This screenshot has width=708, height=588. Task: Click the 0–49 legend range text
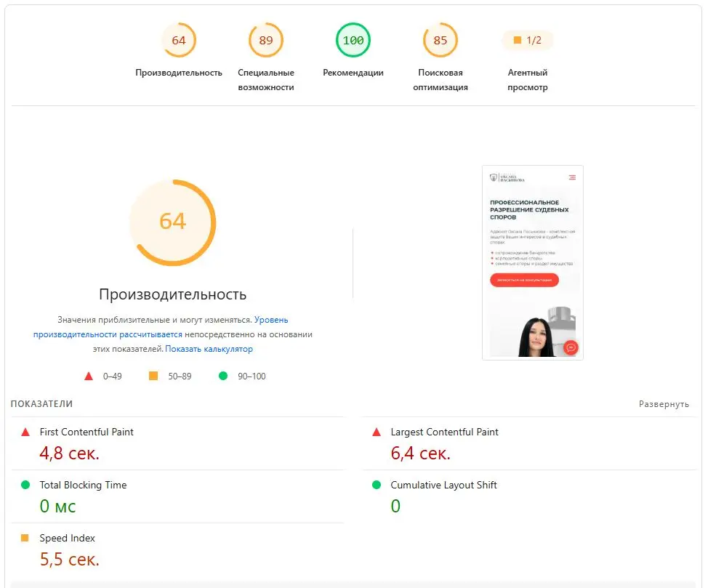pos(113,376)
